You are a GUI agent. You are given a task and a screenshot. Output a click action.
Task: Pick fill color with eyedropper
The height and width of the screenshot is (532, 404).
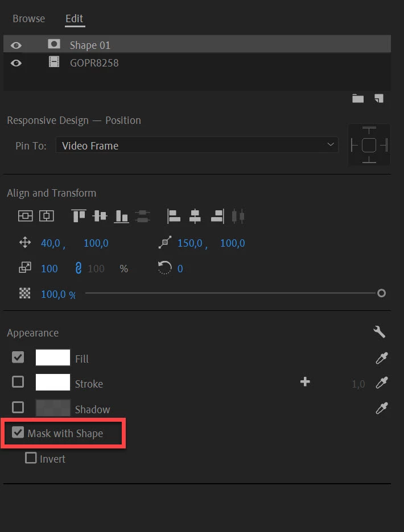coord(382,358)
